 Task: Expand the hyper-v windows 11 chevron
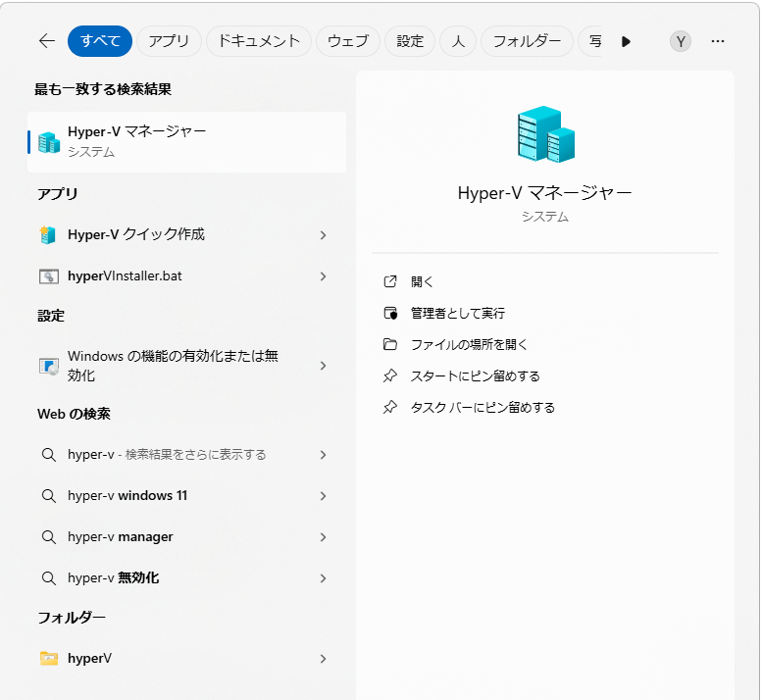tap(324, 496)
